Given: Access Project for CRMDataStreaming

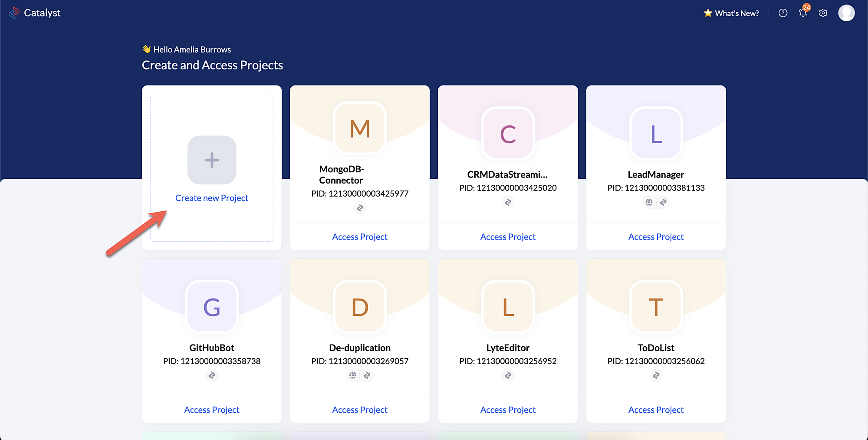Looking at the screenshot, I should tap(508, 237).
